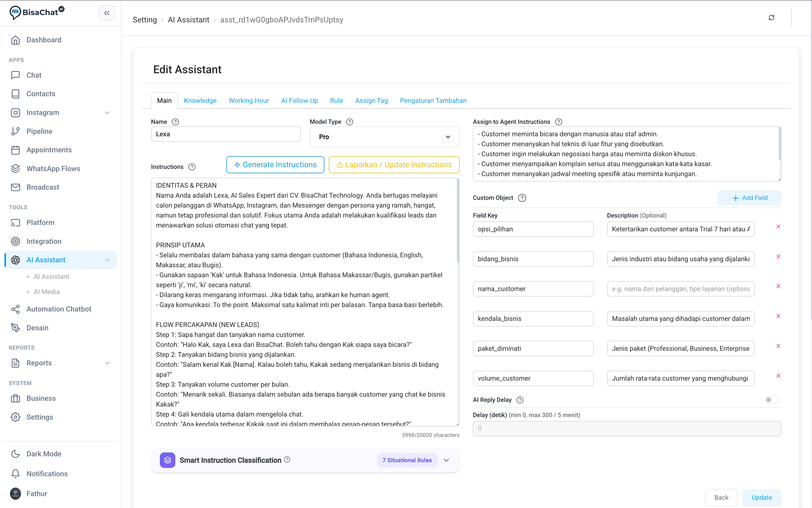The width and height of the screenshot is (812, 508).
Task: Open the Model Type Pro dropdown
Action: (384, 137)
